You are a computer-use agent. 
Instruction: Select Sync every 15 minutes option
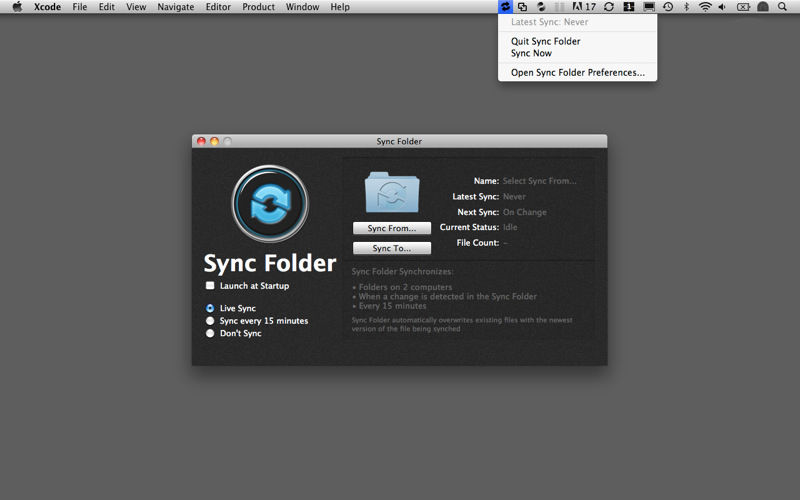[x=210, y=320]
